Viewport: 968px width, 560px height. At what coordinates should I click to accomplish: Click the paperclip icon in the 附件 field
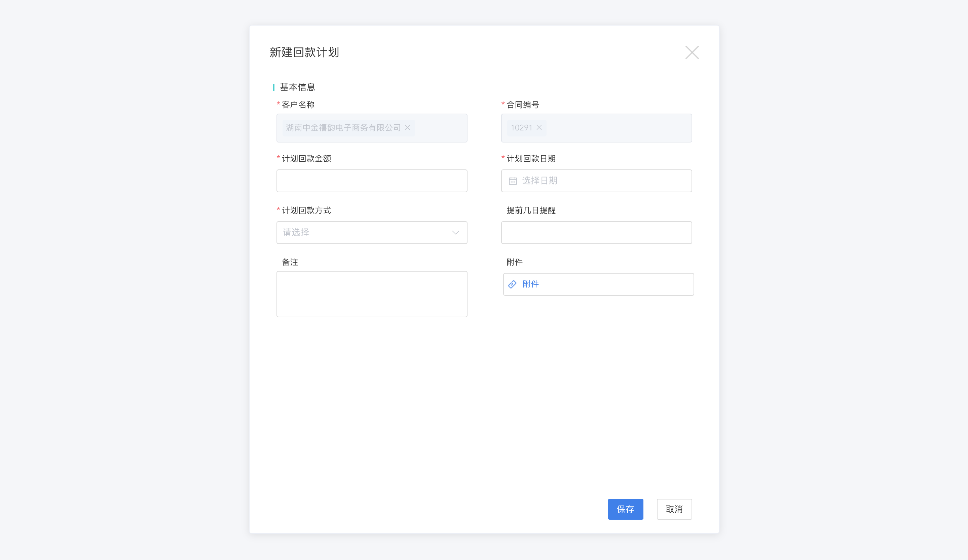tap(512, 284)
